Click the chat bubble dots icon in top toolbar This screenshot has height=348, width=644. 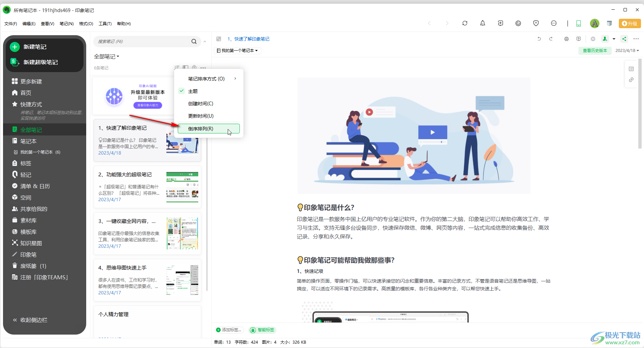554,23
